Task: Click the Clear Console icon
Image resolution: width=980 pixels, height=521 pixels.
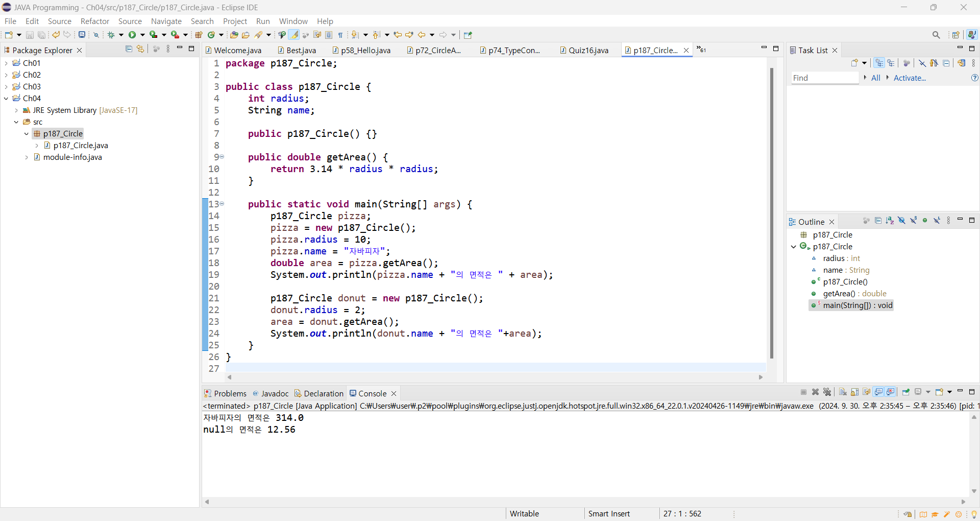Action: tap(843, 392)
